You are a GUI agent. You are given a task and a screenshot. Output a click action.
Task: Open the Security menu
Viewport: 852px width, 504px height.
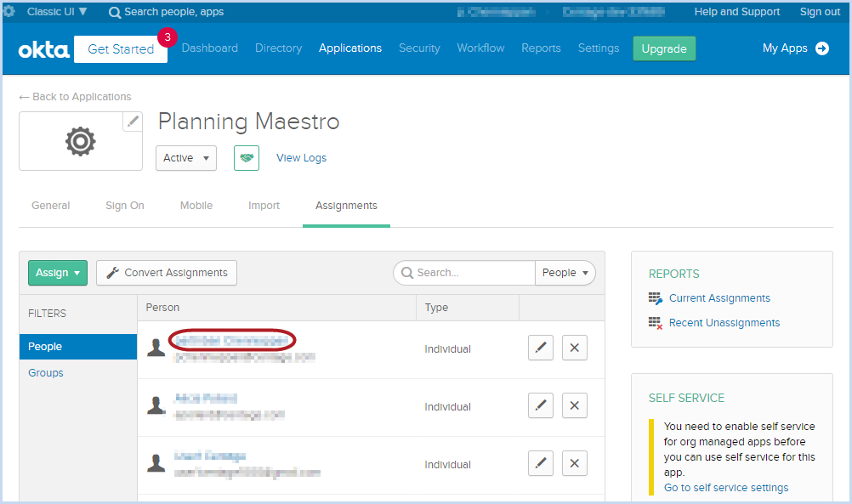419,48
